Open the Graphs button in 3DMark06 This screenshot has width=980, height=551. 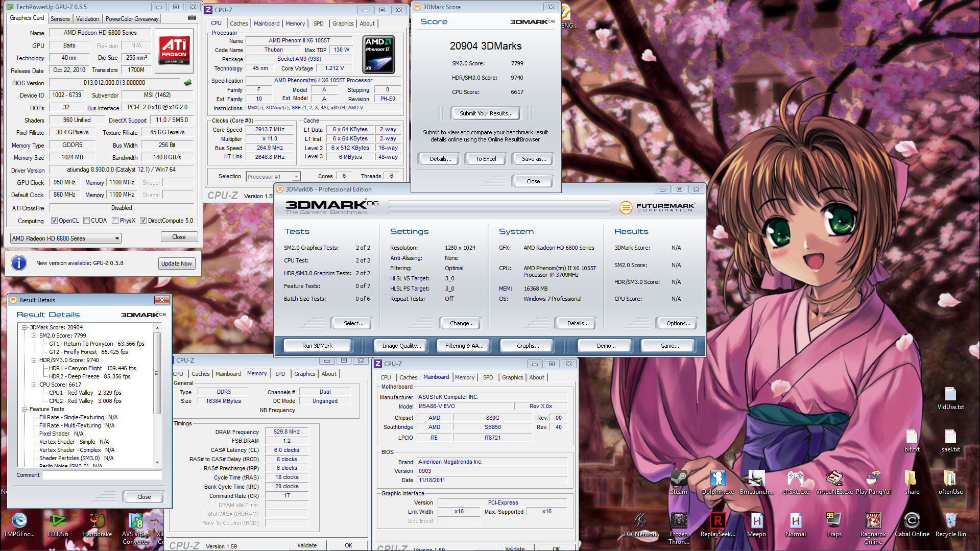click(x=528, y=346)
